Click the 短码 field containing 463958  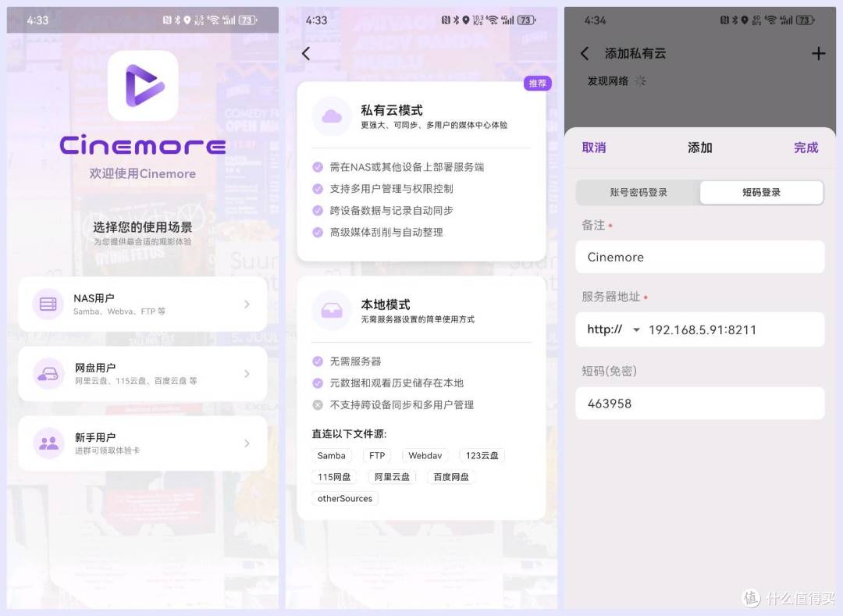699,404
